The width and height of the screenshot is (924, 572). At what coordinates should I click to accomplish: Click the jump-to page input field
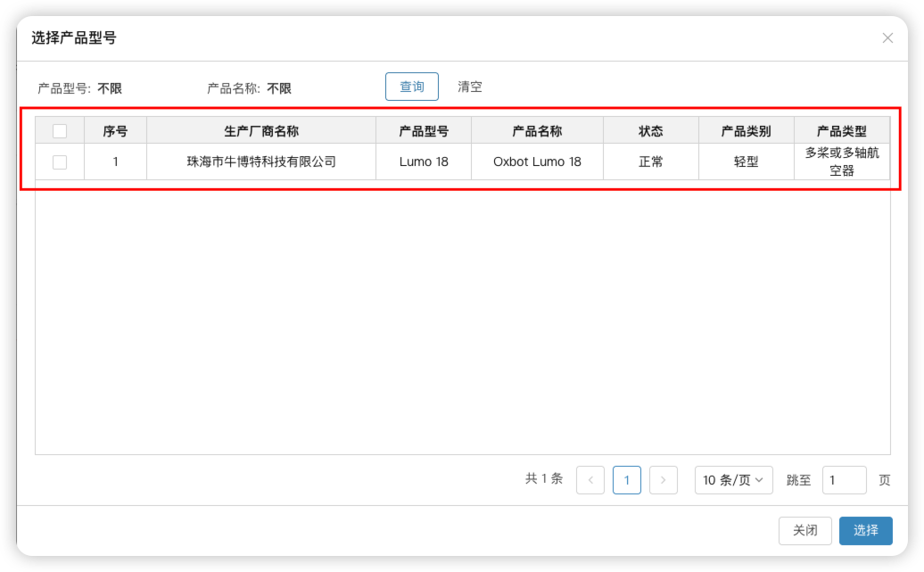843,480
